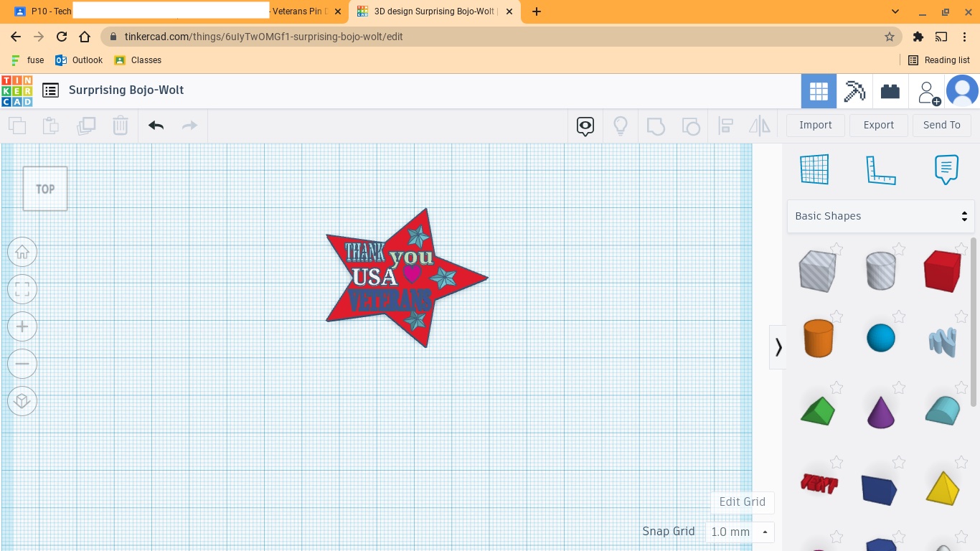Pick the striped Cylinder hole shape
This screenshot has width=980, height=551.
point(880,270)
